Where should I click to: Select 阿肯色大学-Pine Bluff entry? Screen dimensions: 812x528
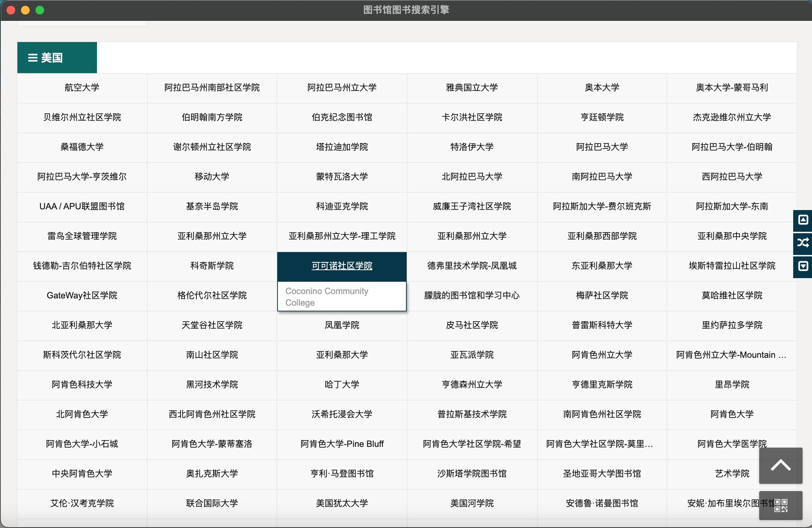(342, 444)
